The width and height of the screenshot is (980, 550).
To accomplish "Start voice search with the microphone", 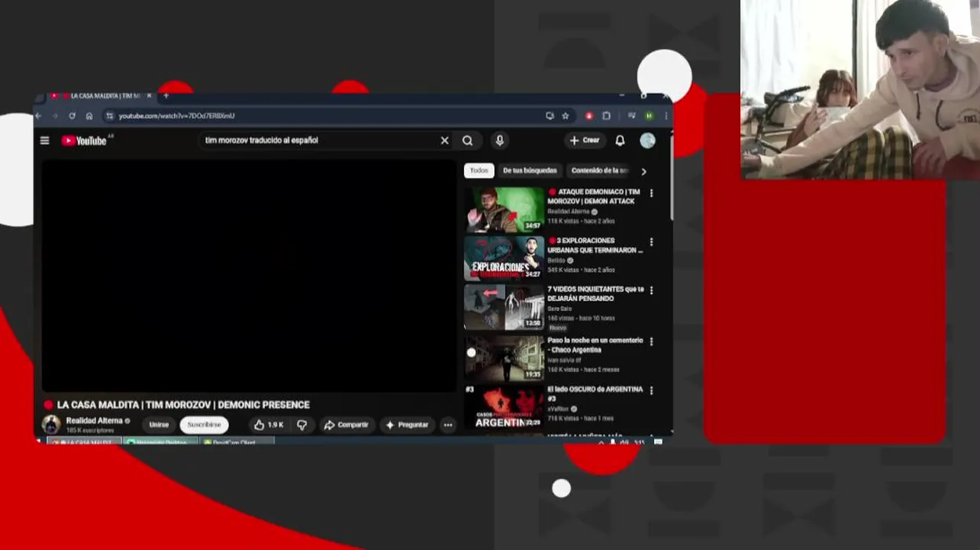I will (x=499, y=141).
